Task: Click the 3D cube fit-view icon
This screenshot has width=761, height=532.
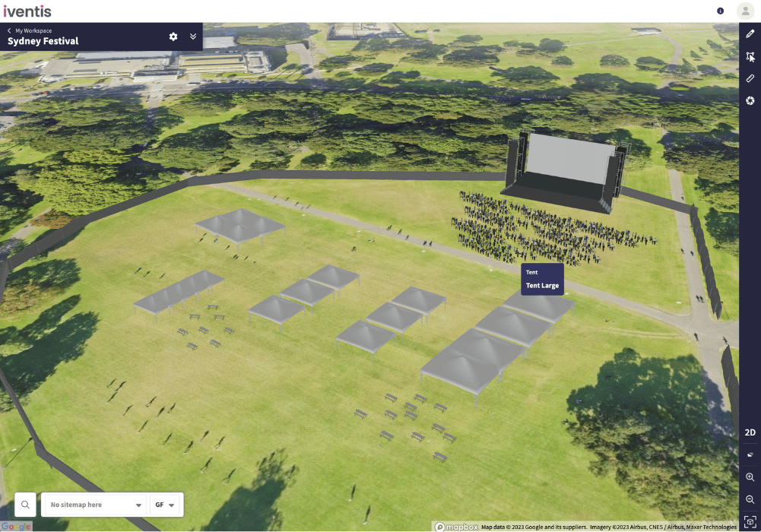Action: (x=750, y=521)
